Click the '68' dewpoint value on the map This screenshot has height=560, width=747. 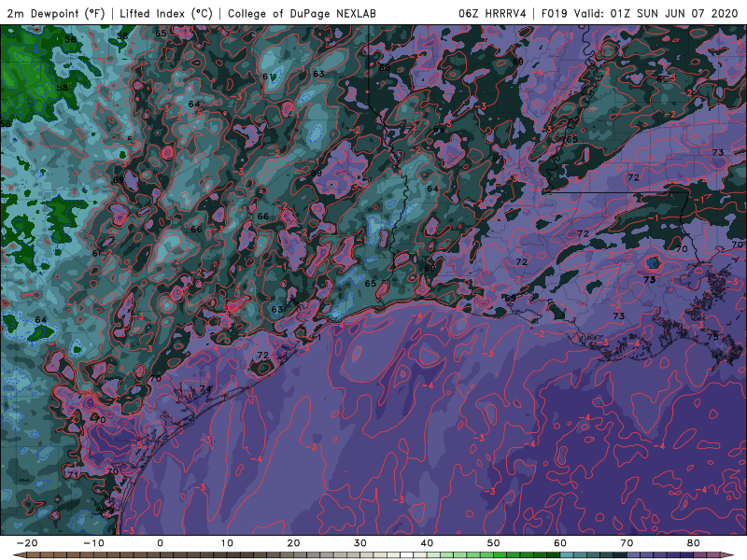pos(385,67)
